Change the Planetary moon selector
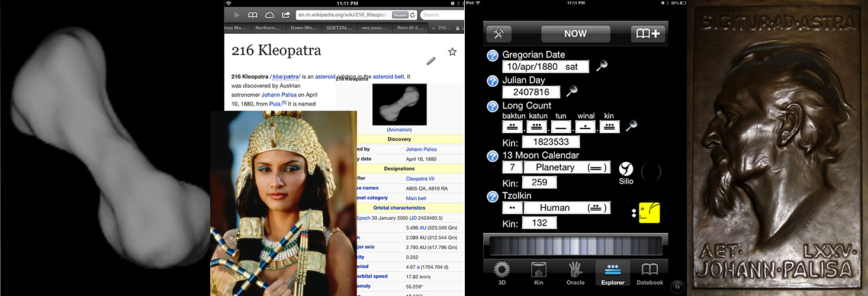The width and height of the screenshot is (868, 296). (567, 168)
